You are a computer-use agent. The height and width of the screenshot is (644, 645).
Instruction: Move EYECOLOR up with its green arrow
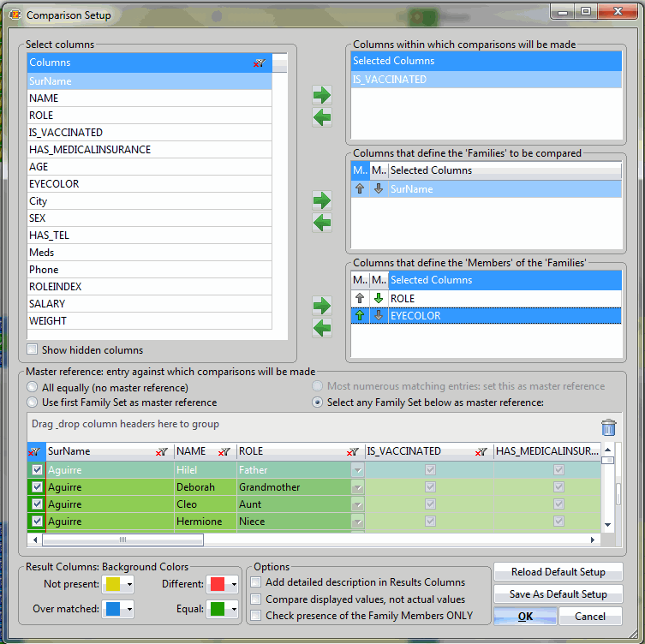click(x=359, y=316)
